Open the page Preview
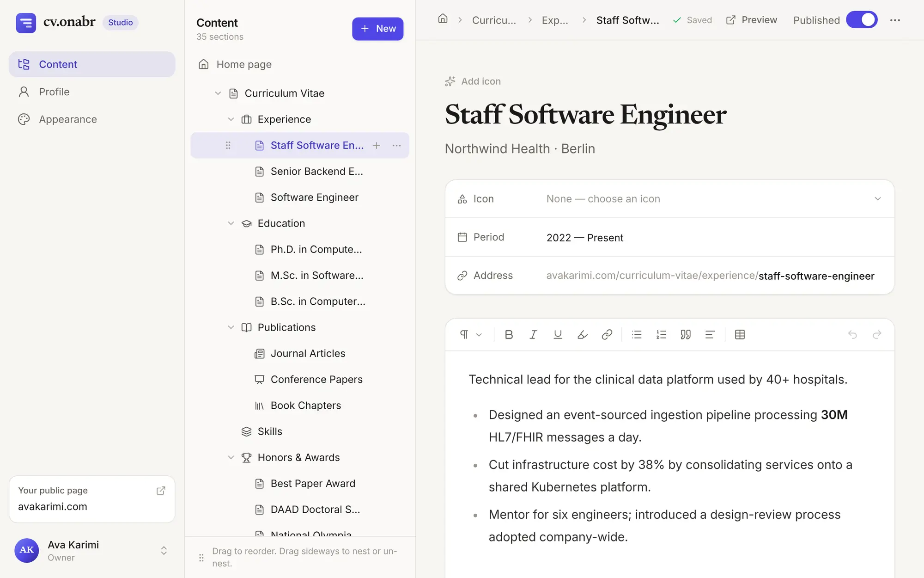The height and width of the screenshot is (578, 924). [751, 20]
